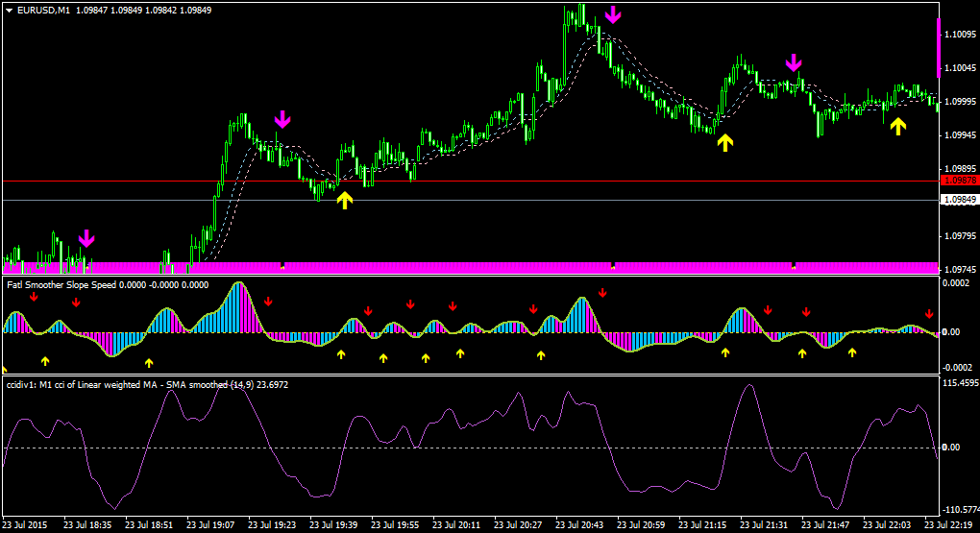Click the 23 Jul 19:07 time axis label
Viewport: 980px width, 533px height.
click(210, 525)
